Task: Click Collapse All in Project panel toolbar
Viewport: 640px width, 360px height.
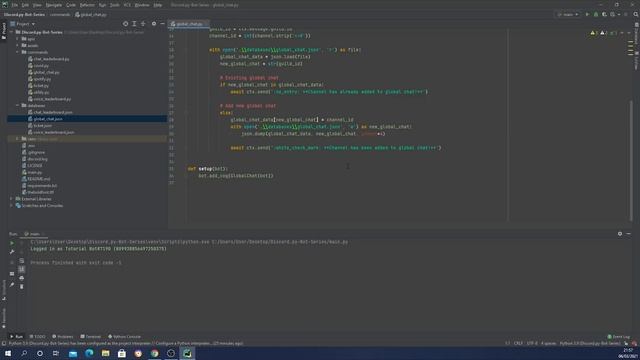Action: coord(143,24)
